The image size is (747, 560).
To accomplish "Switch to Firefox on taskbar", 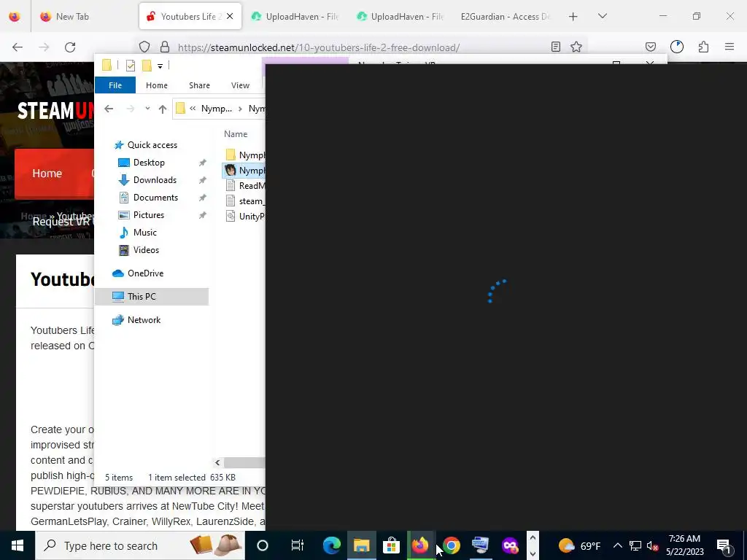I will [420, 545].
